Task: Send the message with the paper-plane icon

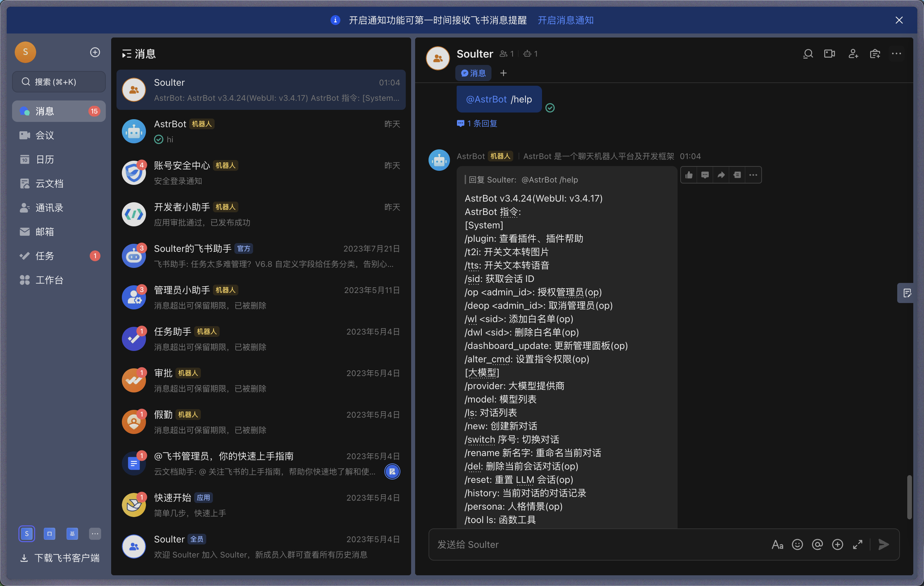Action: tap(884, 544)
